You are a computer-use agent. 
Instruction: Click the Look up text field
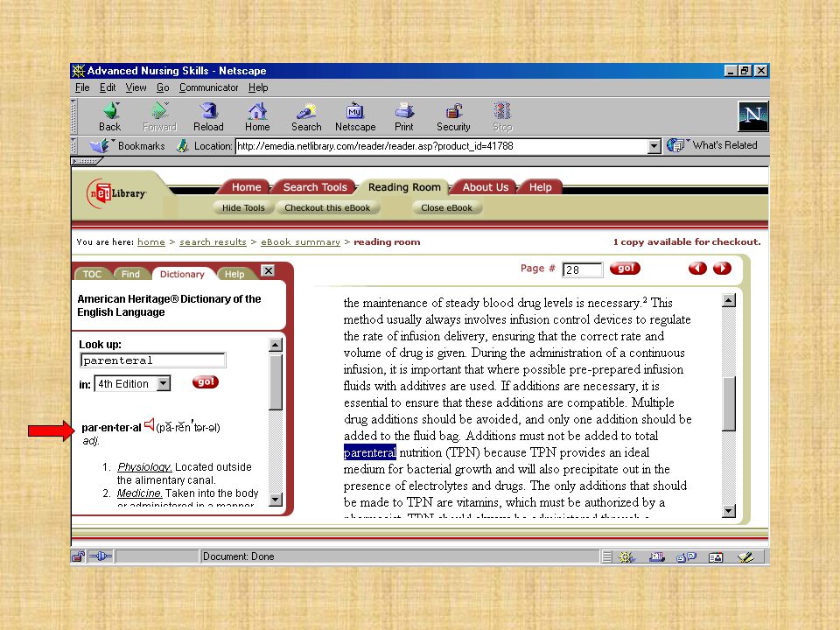click(153, 360)
